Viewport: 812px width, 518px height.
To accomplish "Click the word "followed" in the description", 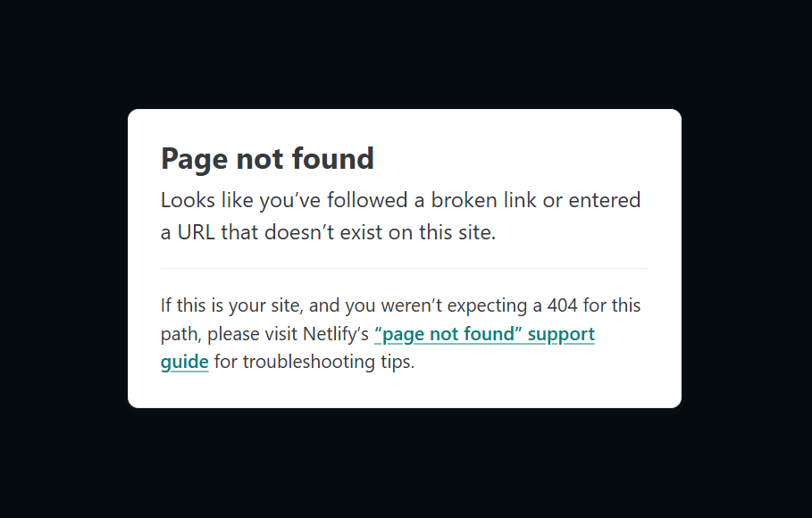I will click(x=367, y=200).
